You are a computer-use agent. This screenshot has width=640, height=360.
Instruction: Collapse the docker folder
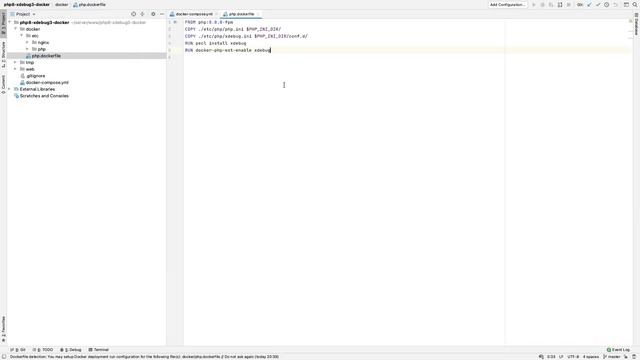[16, 29]
